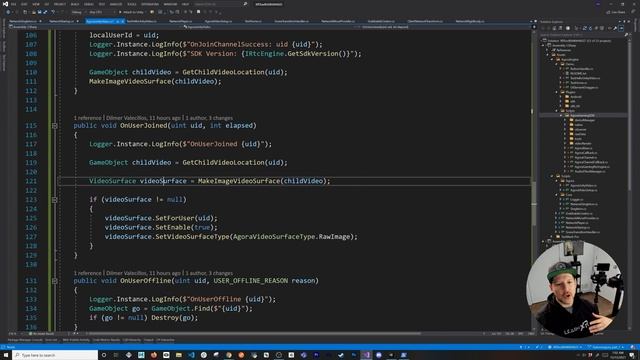Click the Undo toolbar icon

pos(53,12)
